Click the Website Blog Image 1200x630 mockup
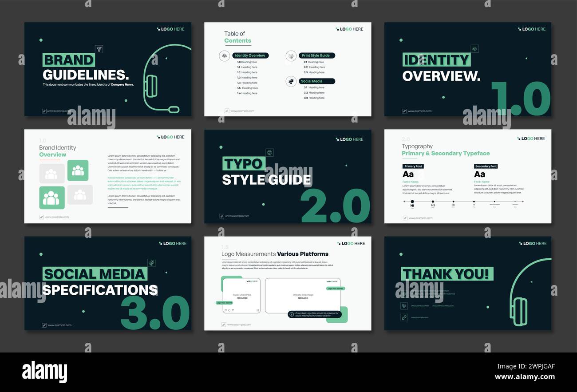Screen dimensions: 577x392 tap(303, 296)
